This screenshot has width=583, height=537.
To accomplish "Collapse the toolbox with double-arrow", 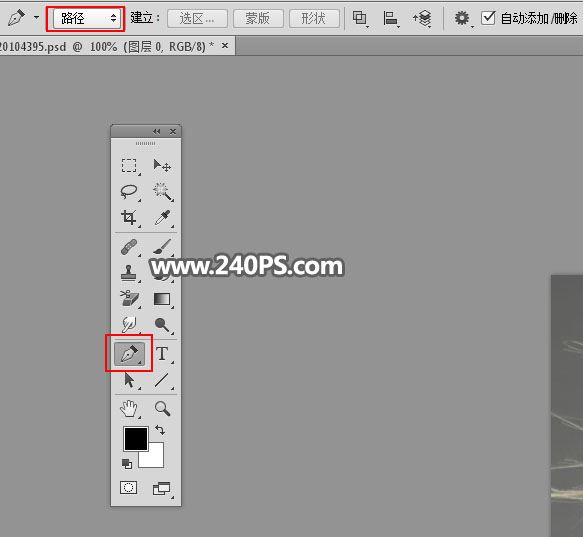I will click(157, 131).
